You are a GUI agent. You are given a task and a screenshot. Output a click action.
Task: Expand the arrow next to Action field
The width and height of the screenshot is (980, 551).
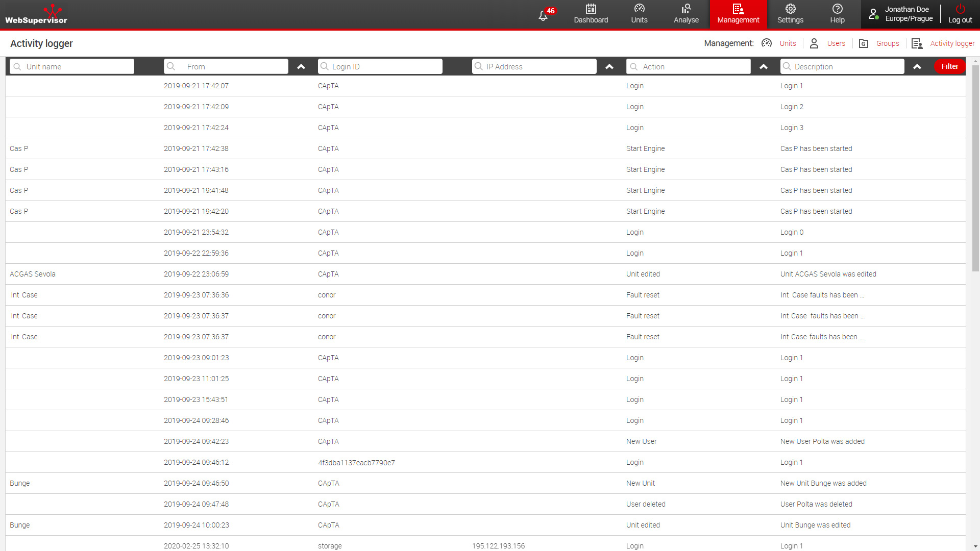(x=764, y=67)
